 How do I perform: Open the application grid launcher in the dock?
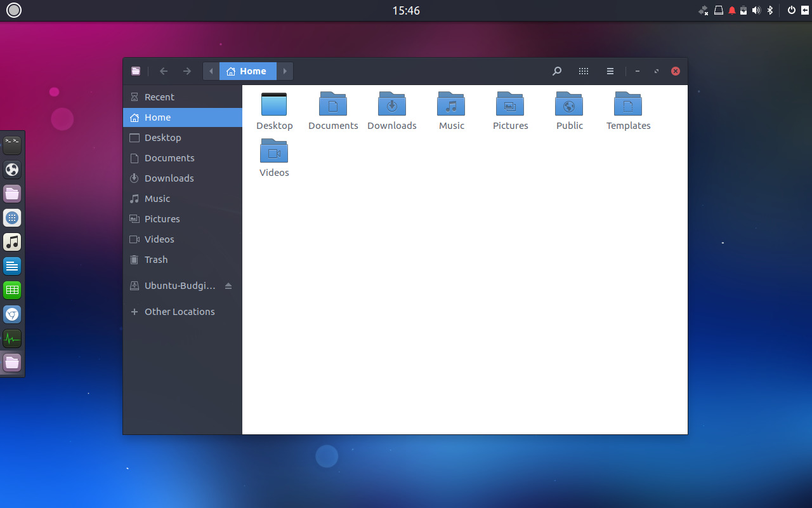pos(12,218)
